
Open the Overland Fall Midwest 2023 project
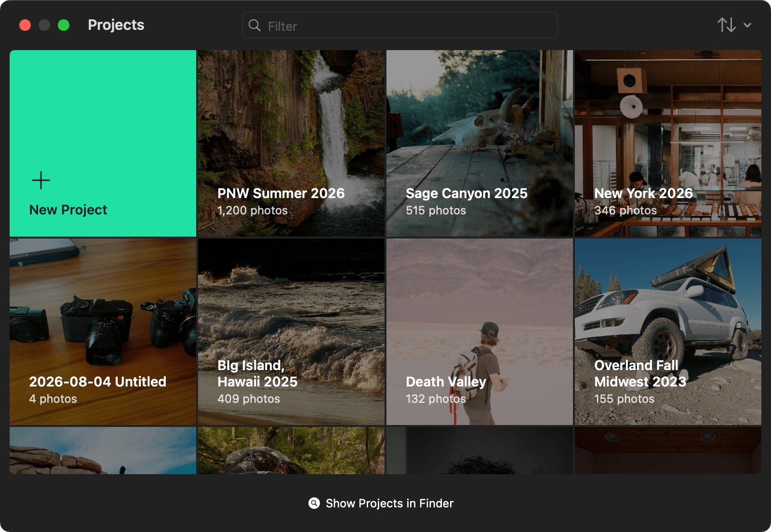coord(668,332)
